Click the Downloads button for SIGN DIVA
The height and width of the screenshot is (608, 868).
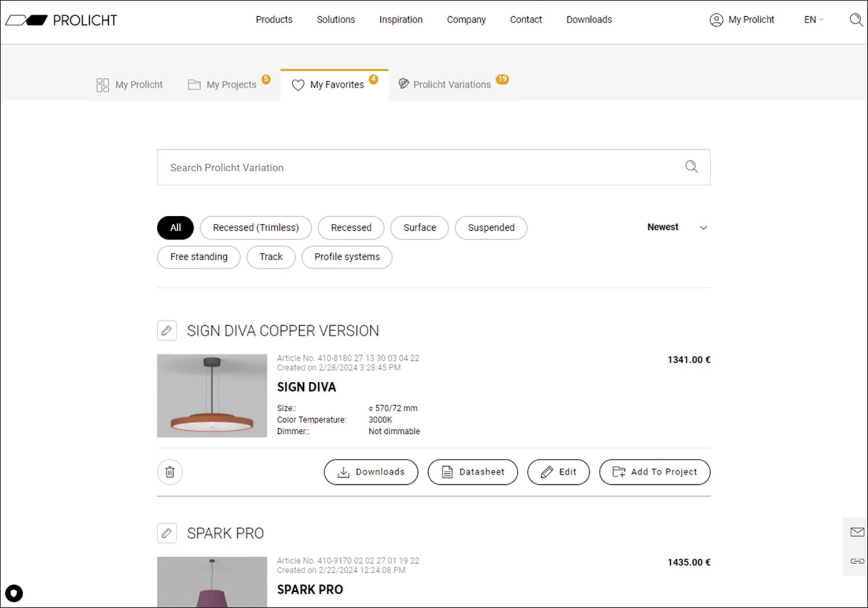[x=371, y=472]
